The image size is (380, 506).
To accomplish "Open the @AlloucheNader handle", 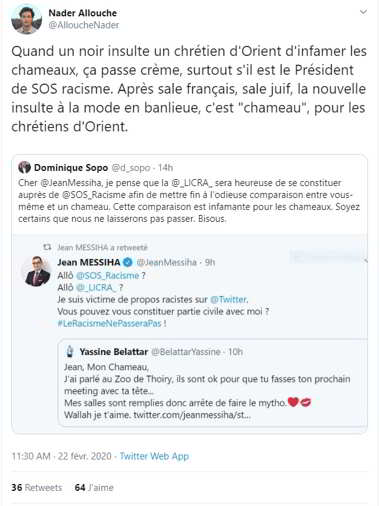I will [84, 25].
